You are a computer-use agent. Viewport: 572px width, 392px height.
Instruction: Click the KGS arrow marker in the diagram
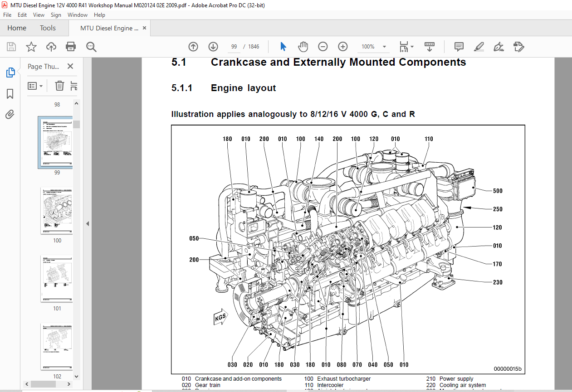coord(220,318)
